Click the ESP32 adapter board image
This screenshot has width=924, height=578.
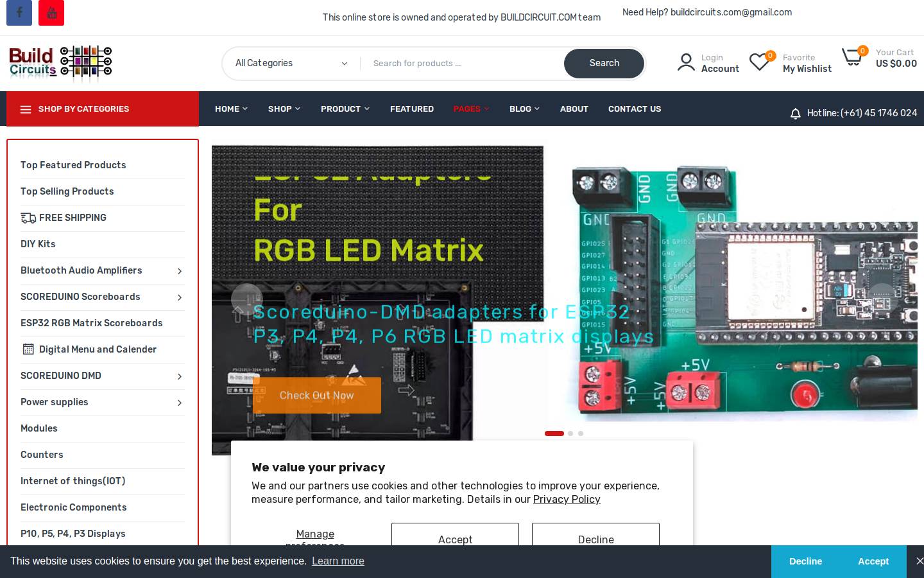click(744, 292)
